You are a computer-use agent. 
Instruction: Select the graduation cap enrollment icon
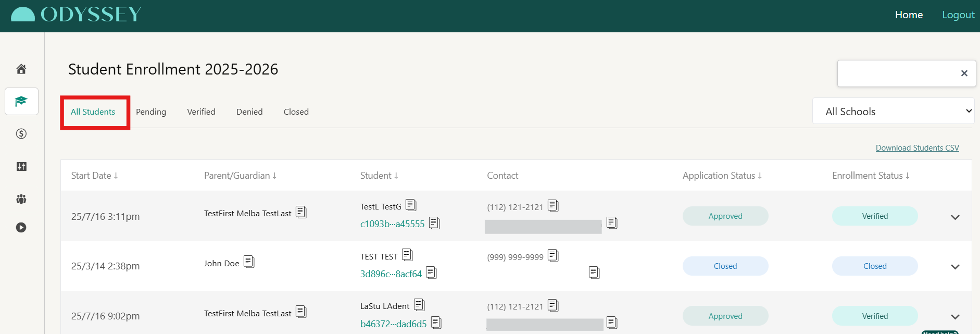(x=21, y=101)
